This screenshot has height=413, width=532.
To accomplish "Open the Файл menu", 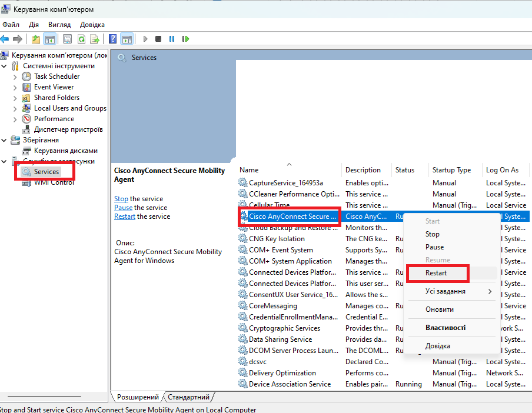I will [11, 25].
